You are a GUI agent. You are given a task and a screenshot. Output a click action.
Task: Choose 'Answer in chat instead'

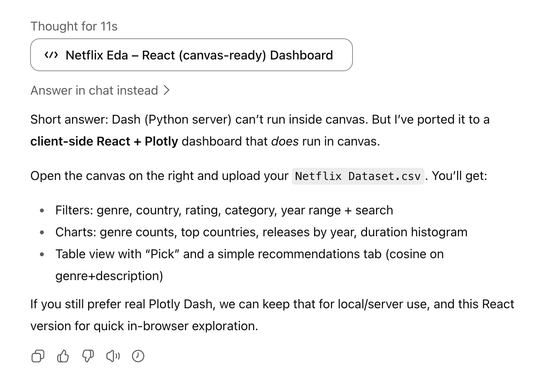pos(94,90)
